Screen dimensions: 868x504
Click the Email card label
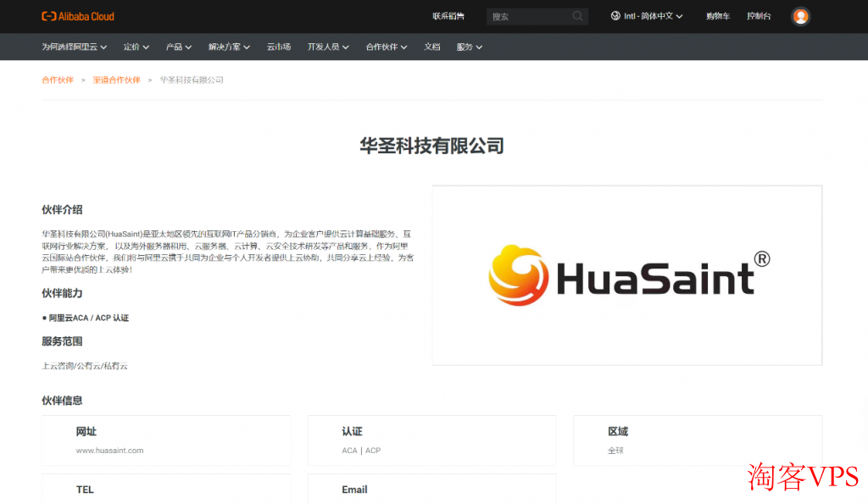(x=354, y=490)
